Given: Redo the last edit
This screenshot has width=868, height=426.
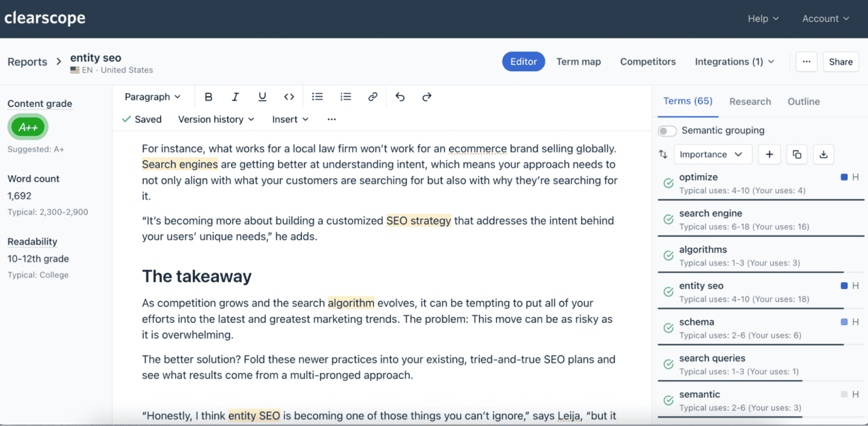Looking at the screenshot, I should click(427, 97).
